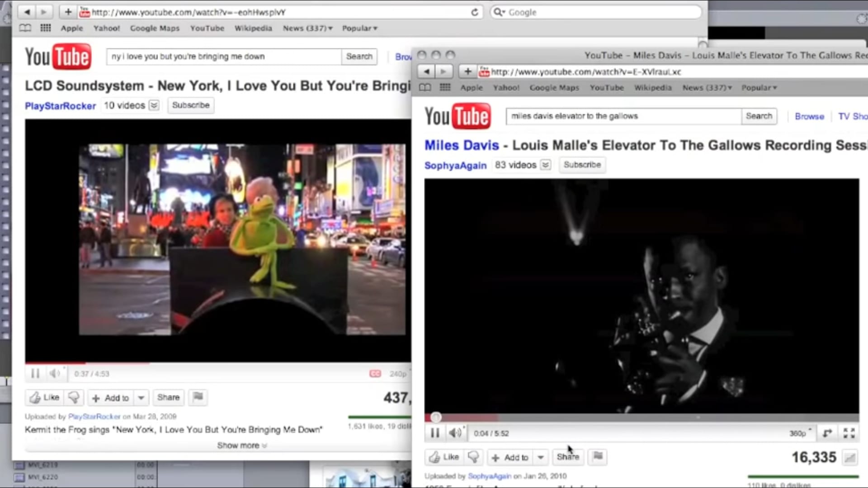Show video statistics next to 16,335 views

[850, 458]
